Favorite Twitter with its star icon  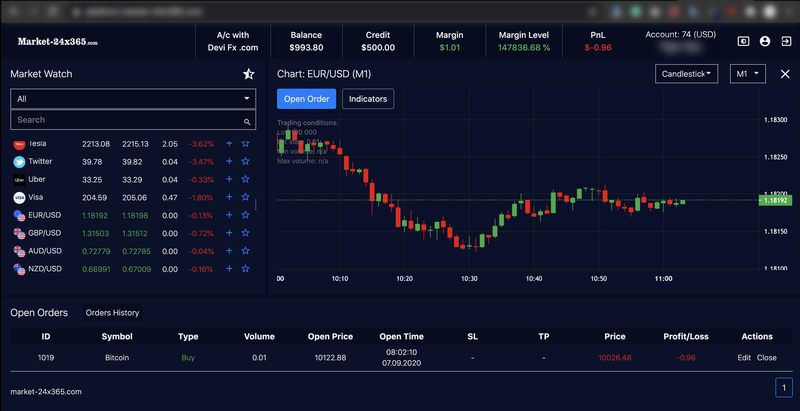point(245,162)
